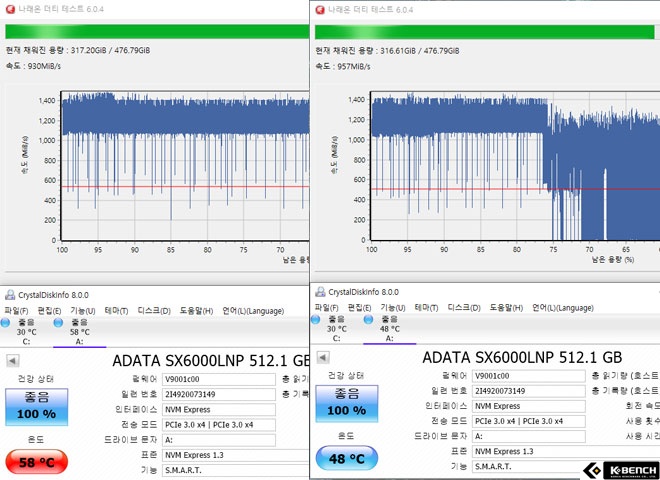Click the NVM Express 1.3 standard field in the 58 °C window

[236, 455]
